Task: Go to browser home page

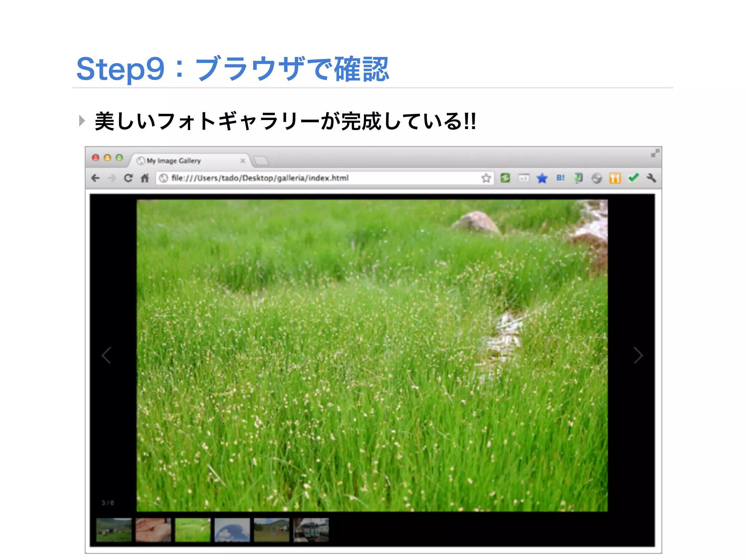Action: tap(145, 178)
